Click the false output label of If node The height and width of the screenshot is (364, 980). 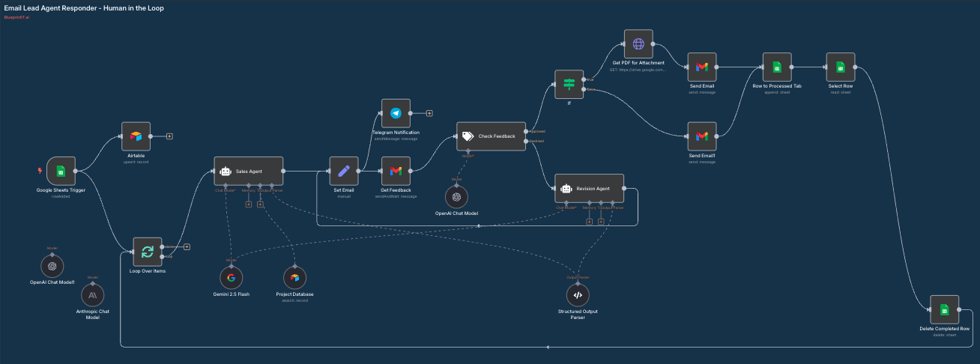(x=591, y=89)
